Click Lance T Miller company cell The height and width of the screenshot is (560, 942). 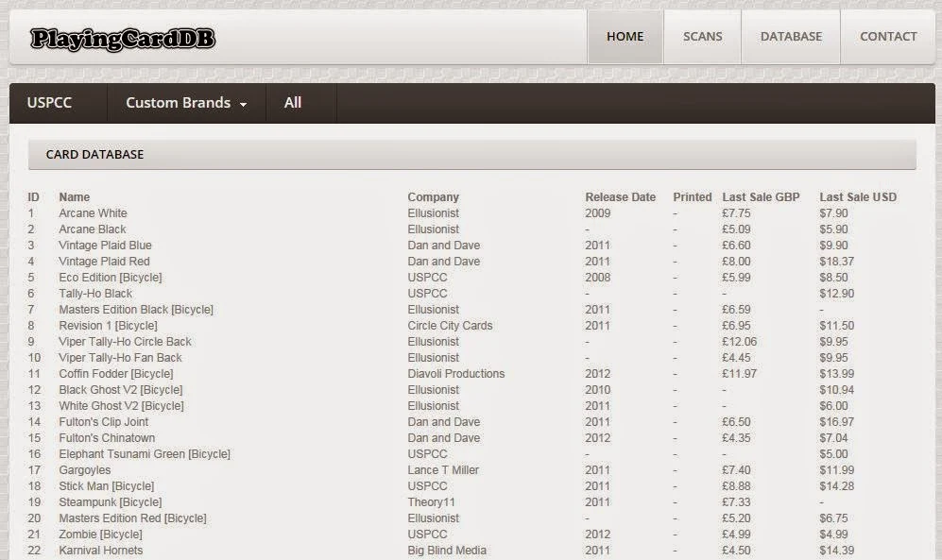click(443, 470)
